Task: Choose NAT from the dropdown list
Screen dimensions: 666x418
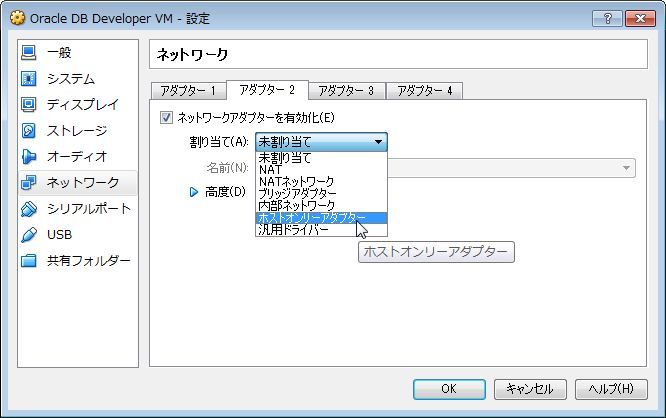Action: tap(321, 170)
